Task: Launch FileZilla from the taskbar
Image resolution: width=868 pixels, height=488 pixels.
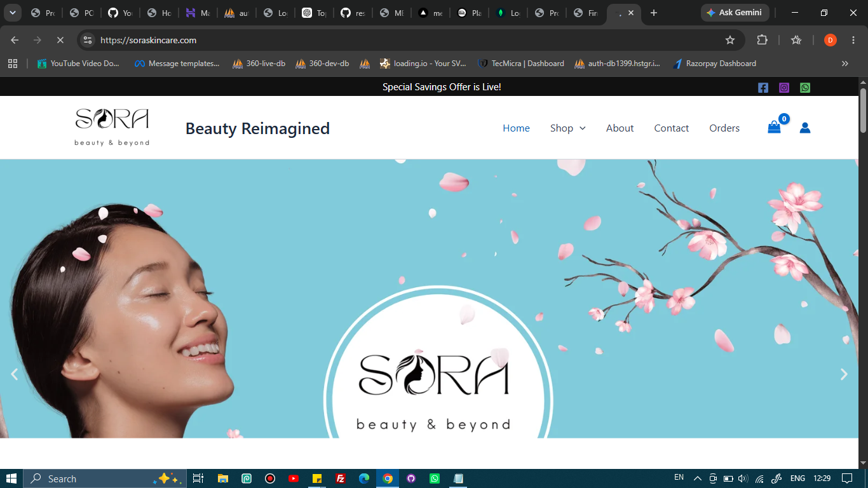Action: tap(341, 478)
